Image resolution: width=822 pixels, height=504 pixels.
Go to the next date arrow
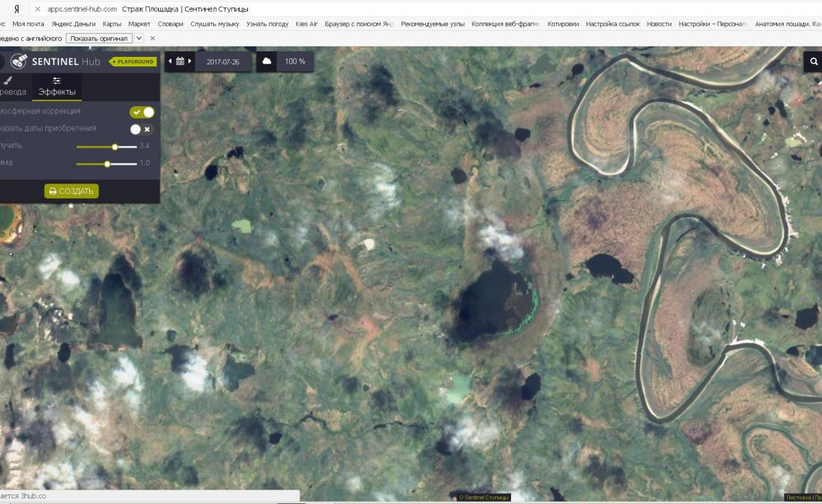point(190,61)
